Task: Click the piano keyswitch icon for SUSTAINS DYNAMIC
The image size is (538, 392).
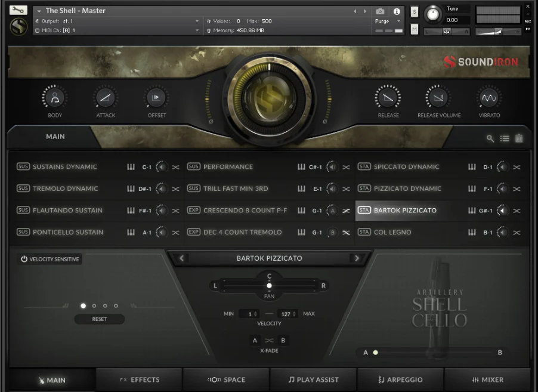Action: tap(131, 166)
